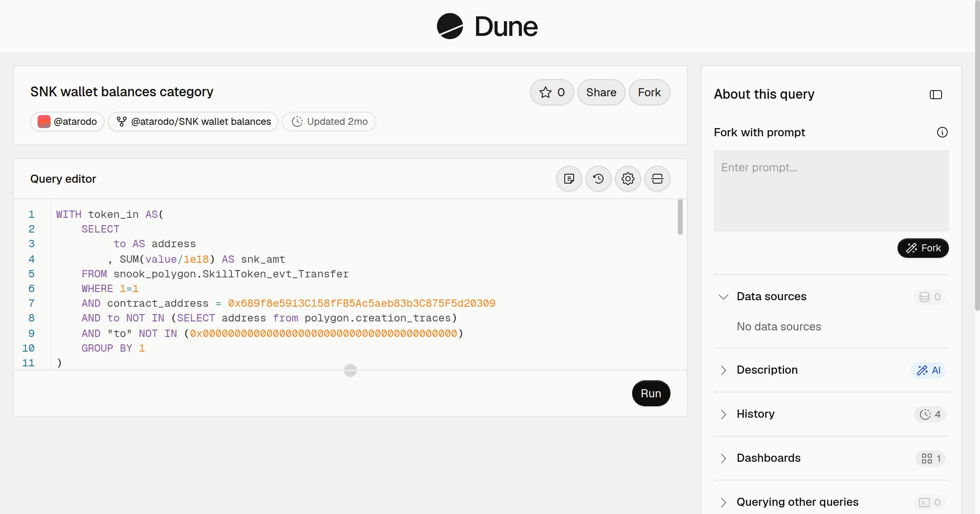Click the Querying other queries count badge

pos(929,503)
